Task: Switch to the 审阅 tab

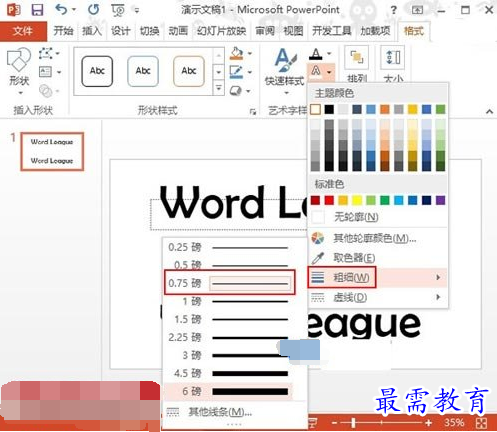Action: pos(265,31)
